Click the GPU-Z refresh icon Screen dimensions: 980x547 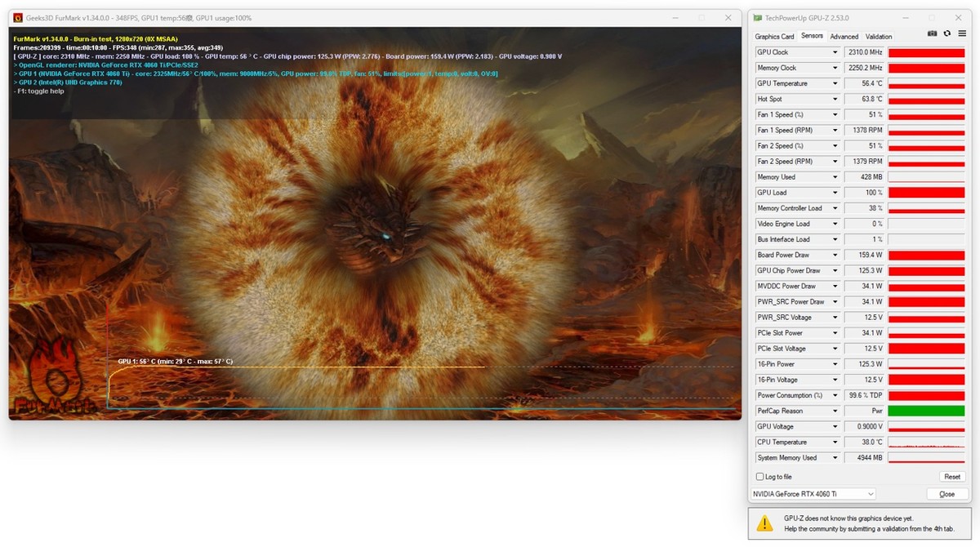point(947,33)
